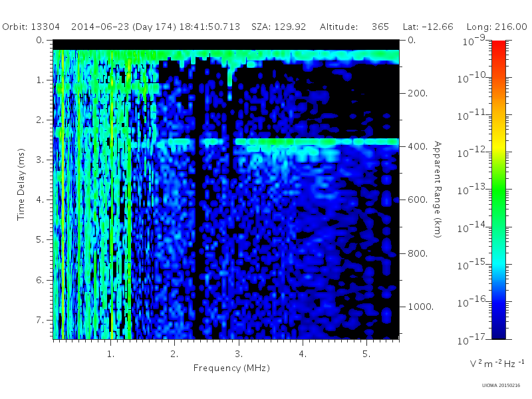Click the SZA: 129.92 value
This screenshot has height=399, width=532.
[279, 27]
